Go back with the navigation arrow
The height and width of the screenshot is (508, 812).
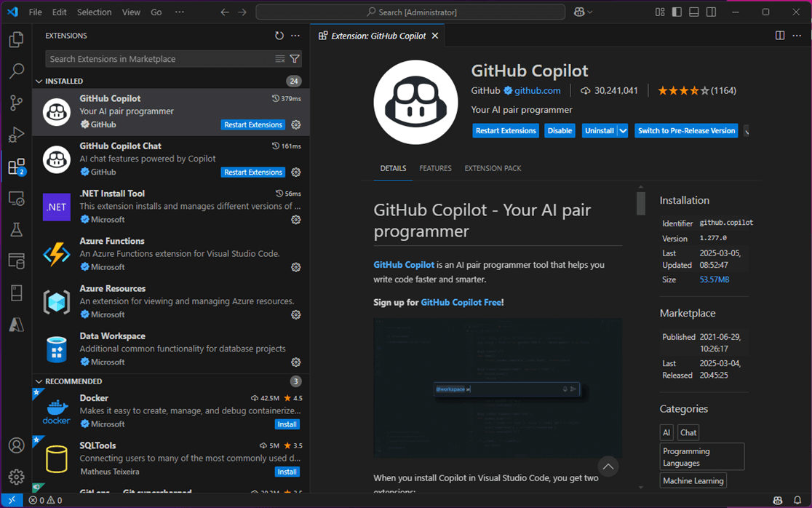(225, 12)
